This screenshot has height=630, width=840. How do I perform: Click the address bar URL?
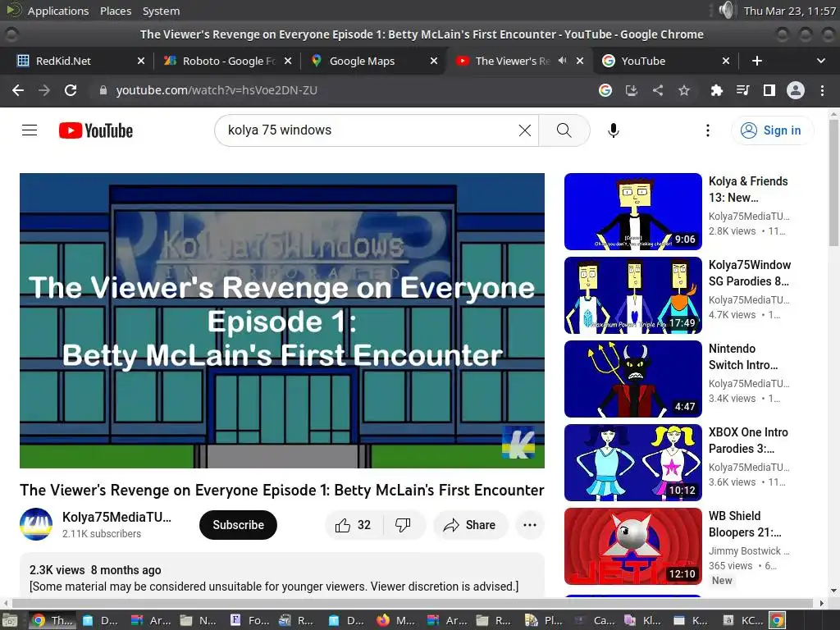click(x=217, y=90)
